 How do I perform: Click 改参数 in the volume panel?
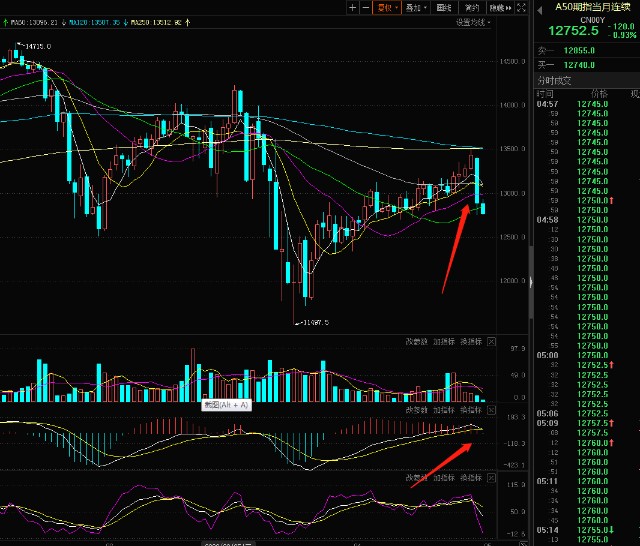416,340
